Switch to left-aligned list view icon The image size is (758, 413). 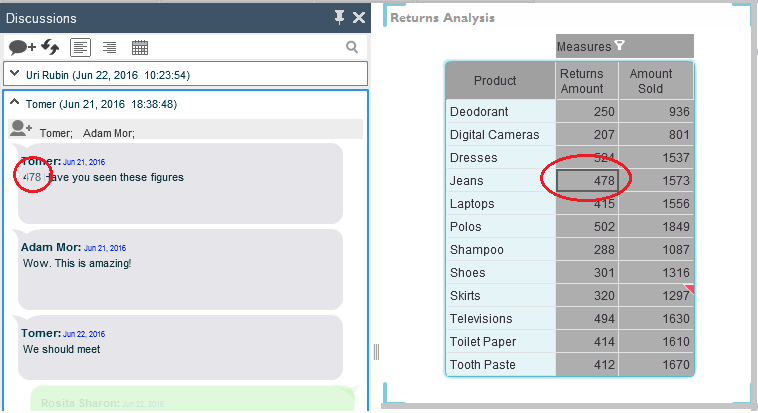point(80,47)
